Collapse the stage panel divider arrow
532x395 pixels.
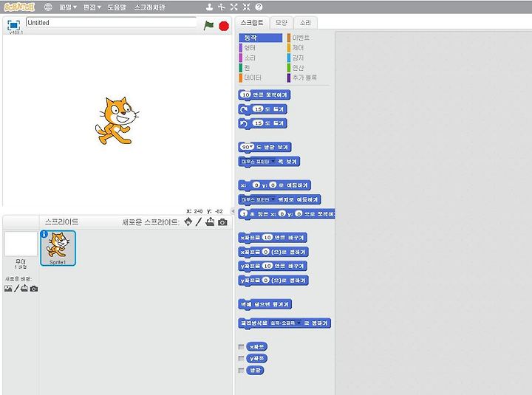[x=233, y=211]
